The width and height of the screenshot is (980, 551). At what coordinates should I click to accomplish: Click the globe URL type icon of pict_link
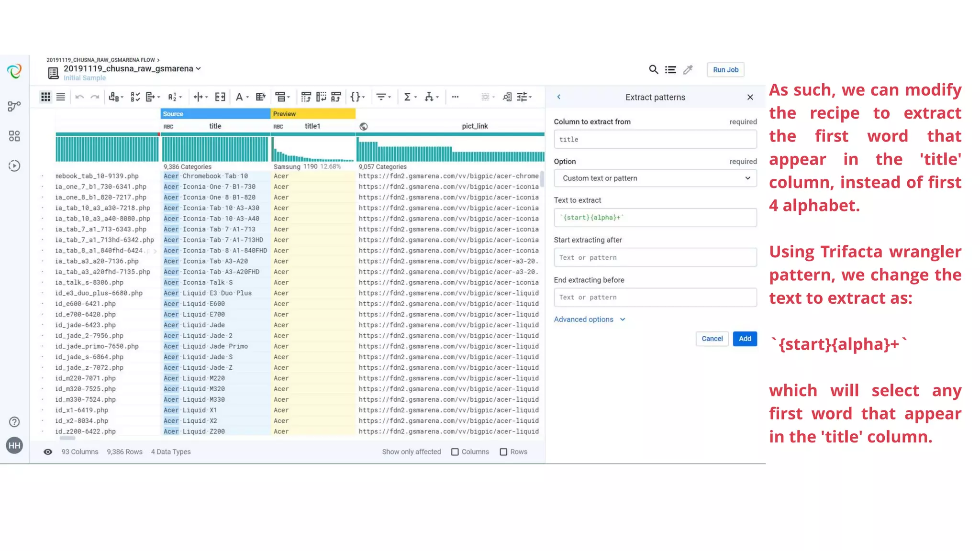tap(364, 126)
